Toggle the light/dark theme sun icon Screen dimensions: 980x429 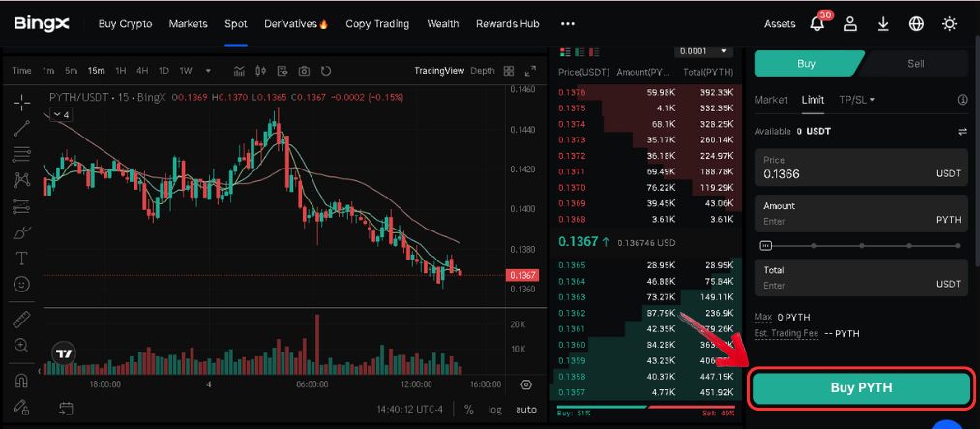(x=949, y=24)
